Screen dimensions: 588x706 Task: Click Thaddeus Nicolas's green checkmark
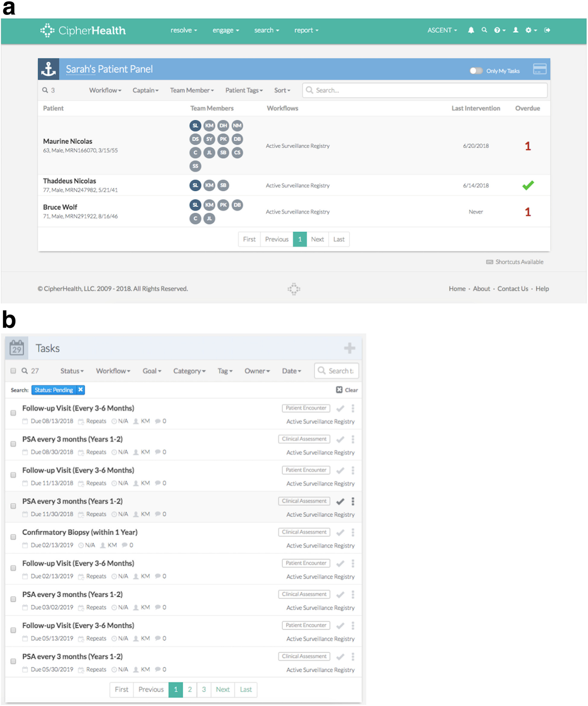coord(528,185)
